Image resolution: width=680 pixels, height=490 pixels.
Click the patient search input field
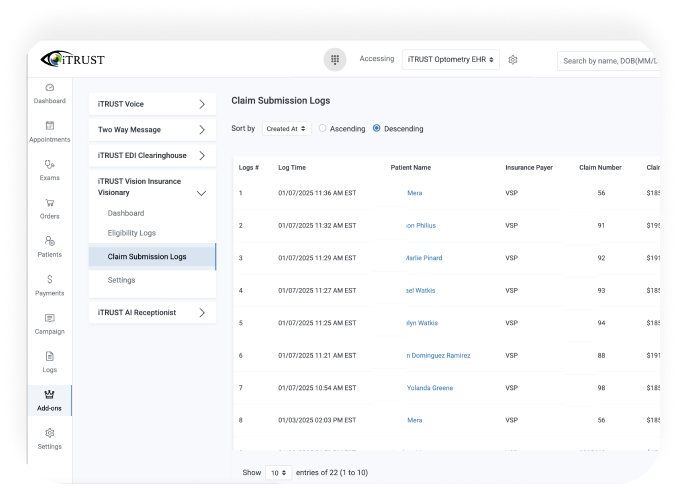point(608,61)
